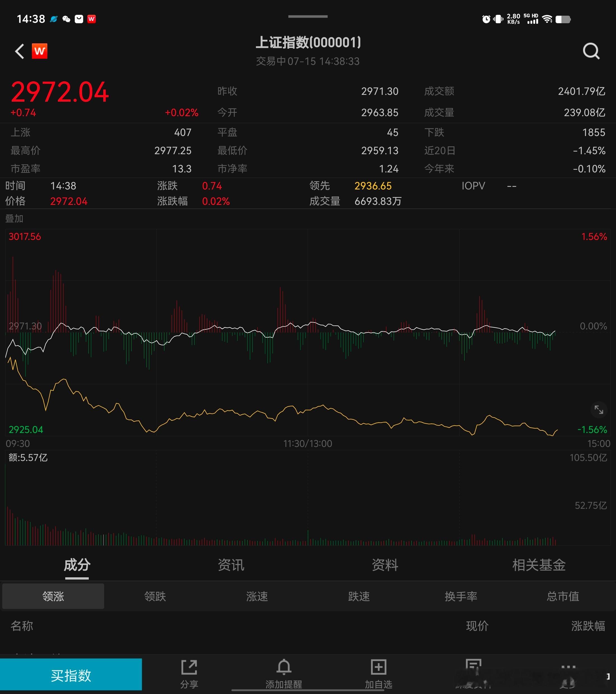This screenshot has width=616, height=694.
Task: Open the red W app logo
Action: tap(39, 51)
